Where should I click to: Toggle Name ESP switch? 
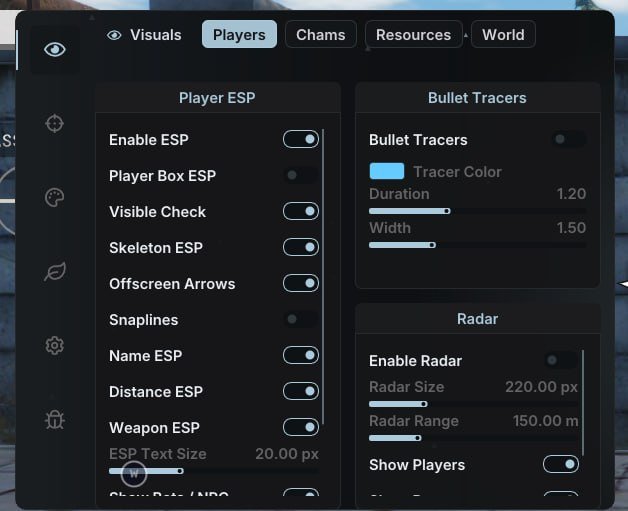pyautogui.click(x=301, y=355)
